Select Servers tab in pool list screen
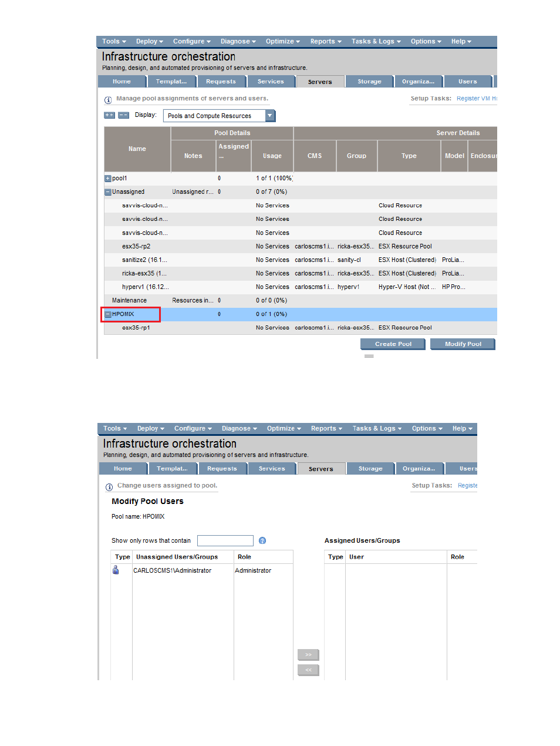The width and height of the screenshot is (560, 746). coord(320,82)
